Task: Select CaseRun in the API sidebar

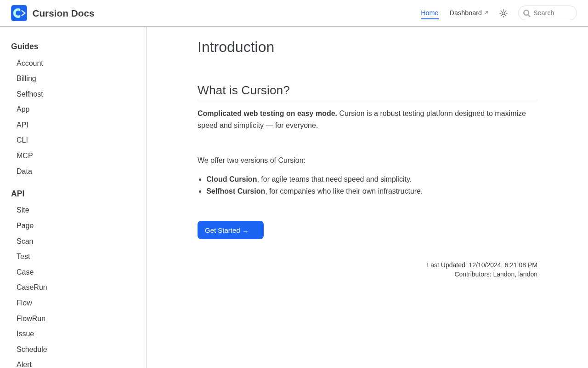Action: tap(32, 287)
